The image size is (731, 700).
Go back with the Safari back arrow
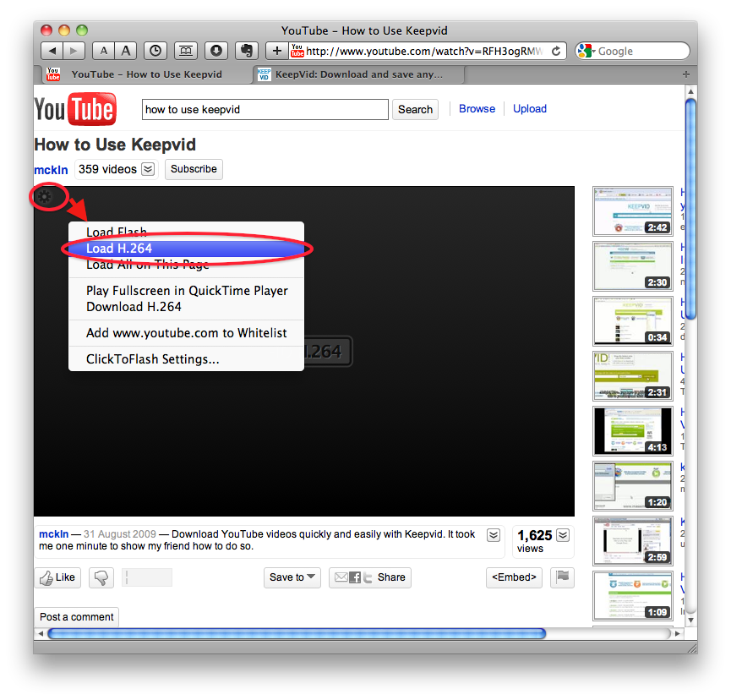click(x=52, y=51)
